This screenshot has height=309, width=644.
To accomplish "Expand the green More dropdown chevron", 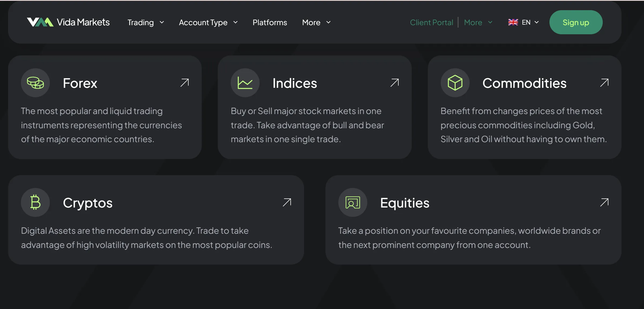I will click(490, 22).
